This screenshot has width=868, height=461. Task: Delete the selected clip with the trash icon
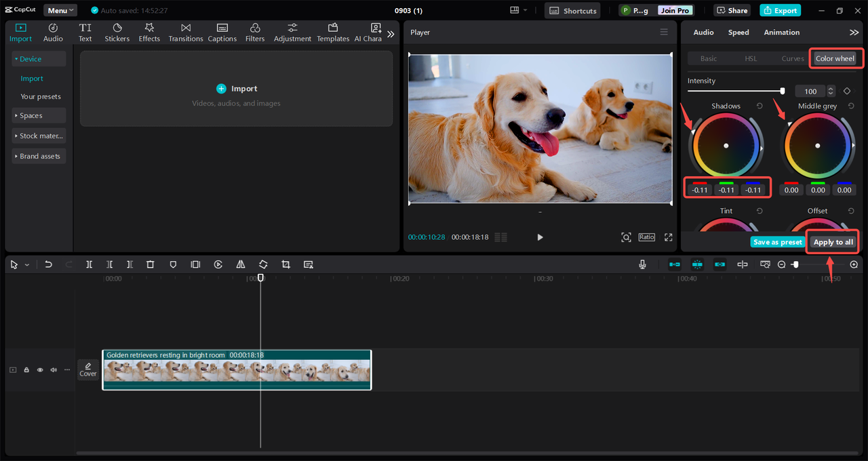click(151, 264)
